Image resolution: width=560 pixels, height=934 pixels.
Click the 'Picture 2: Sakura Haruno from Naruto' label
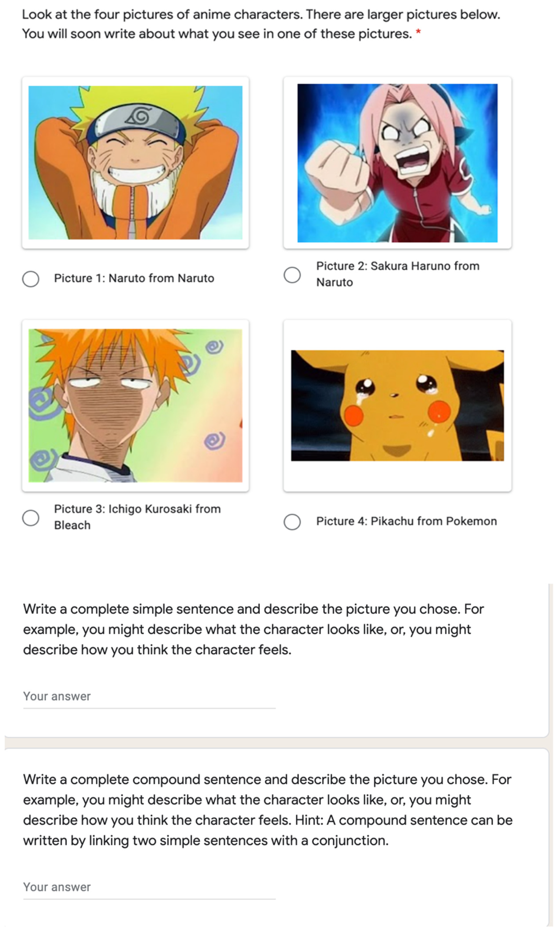click(397, 274)
